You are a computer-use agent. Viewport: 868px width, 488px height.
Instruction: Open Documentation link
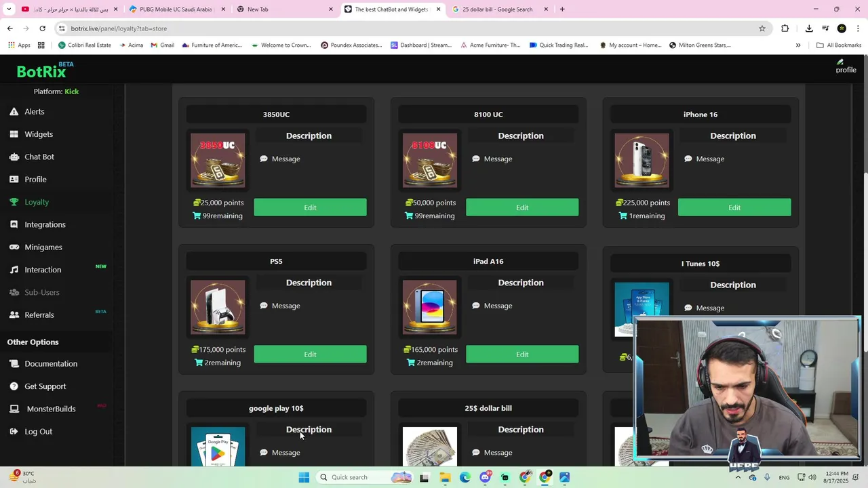click(x=51, y=364)
